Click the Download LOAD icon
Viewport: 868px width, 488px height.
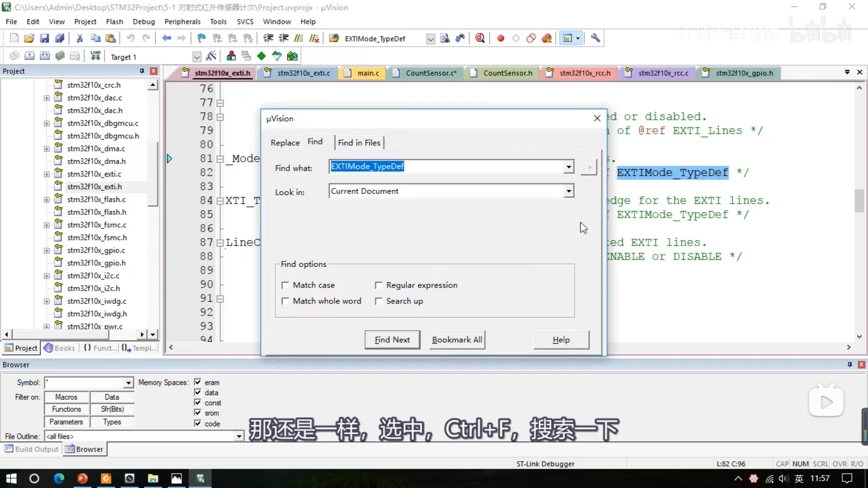95,56
